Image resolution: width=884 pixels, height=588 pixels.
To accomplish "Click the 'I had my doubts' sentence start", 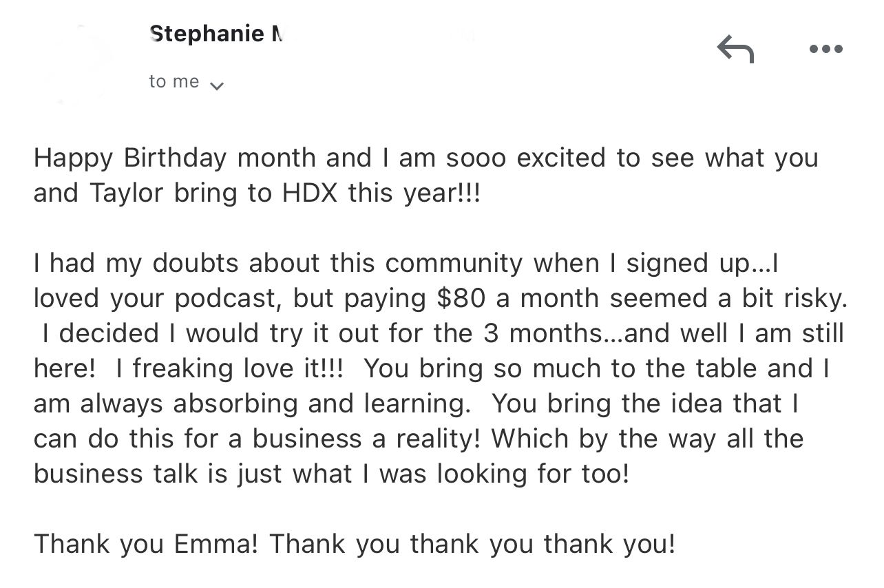I will [x=134, y=263].
